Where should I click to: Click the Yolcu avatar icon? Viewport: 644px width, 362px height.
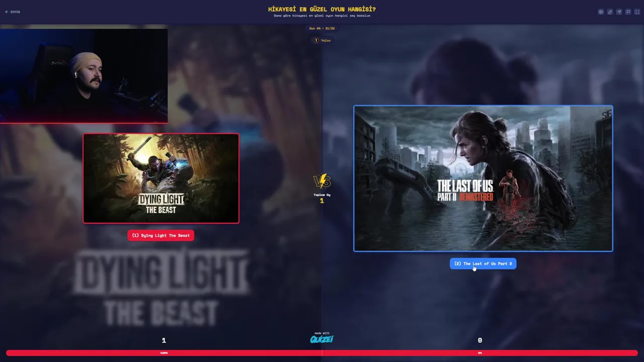point(316,40)
